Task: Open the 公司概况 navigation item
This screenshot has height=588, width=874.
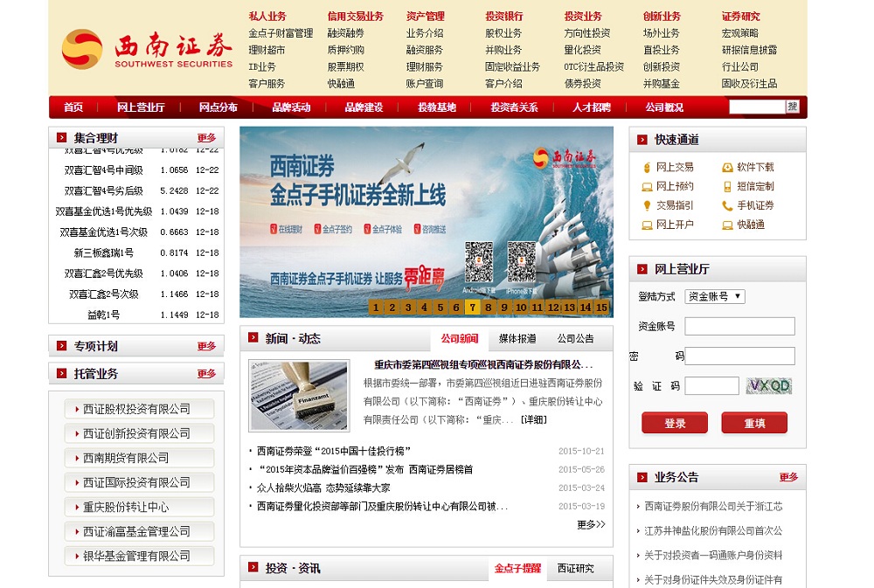Action: pos(664,107)
